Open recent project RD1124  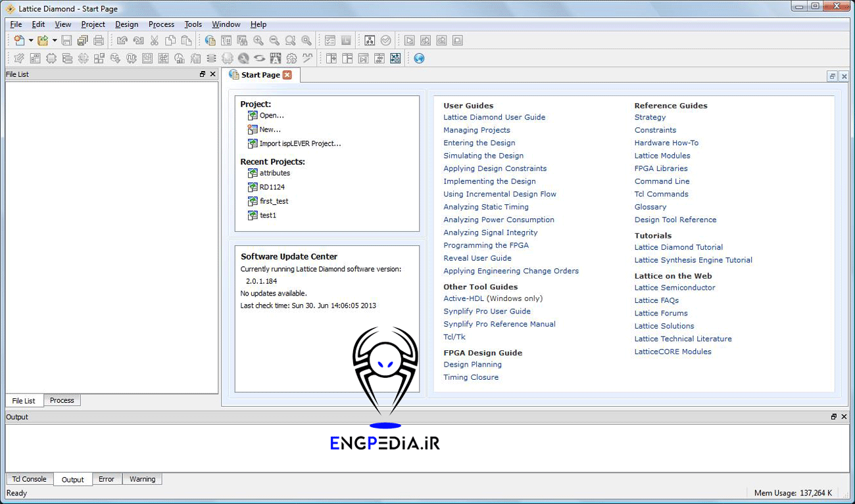[x=272, y=187]
